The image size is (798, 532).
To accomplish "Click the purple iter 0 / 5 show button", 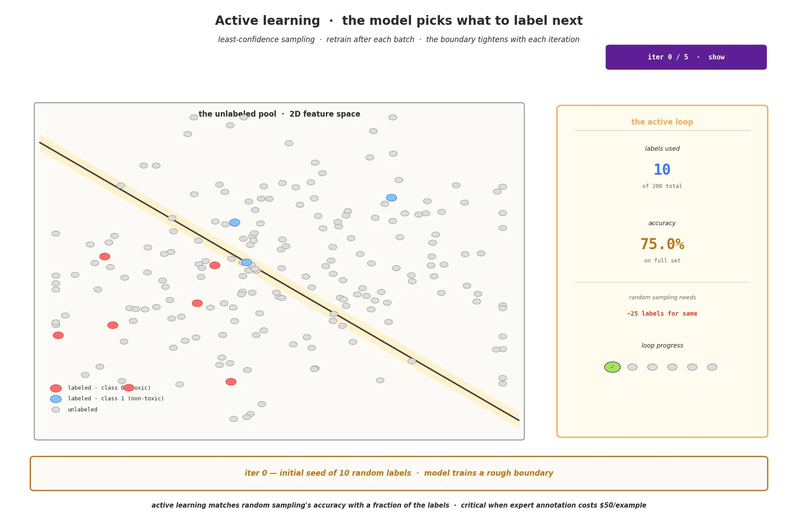I will pyautogui.click(x=686, y=57).
